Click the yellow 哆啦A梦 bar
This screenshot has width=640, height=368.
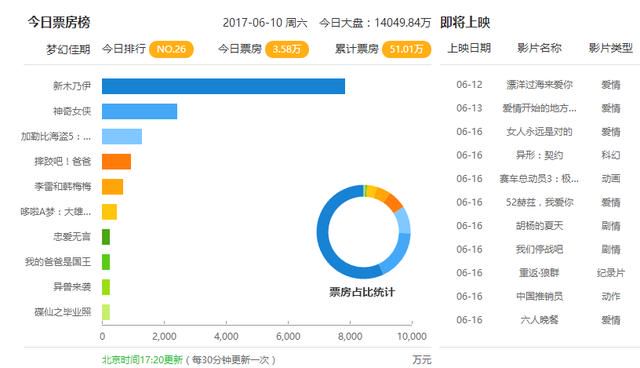point(109,212)
